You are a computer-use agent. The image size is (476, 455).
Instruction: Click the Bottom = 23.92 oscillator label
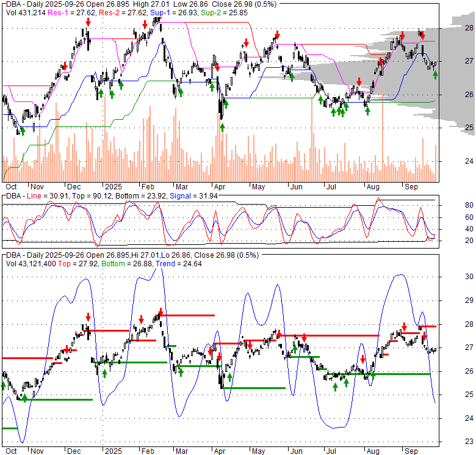[141, 196]
